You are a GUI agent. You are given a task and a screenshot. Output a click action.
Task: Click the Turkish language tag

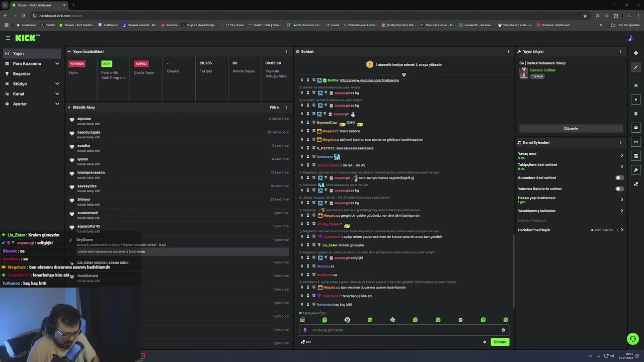pos(537,76)
